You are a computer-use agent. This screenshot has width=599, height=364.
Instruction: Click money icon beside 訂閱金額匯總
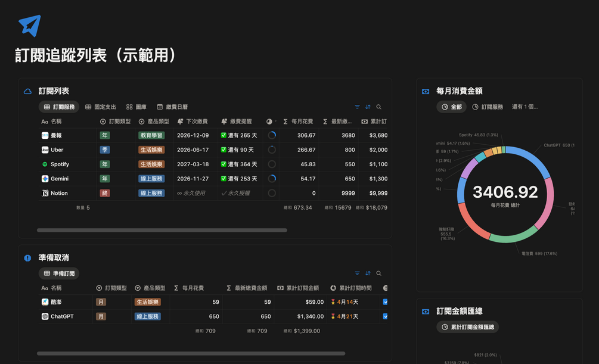click(x=425, y=312)
